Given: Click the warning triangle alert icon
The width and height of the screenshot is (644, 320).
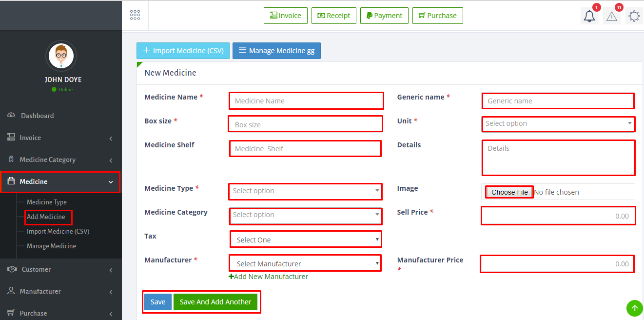Looking at the screenshot, I should click(x=612, y=16).
